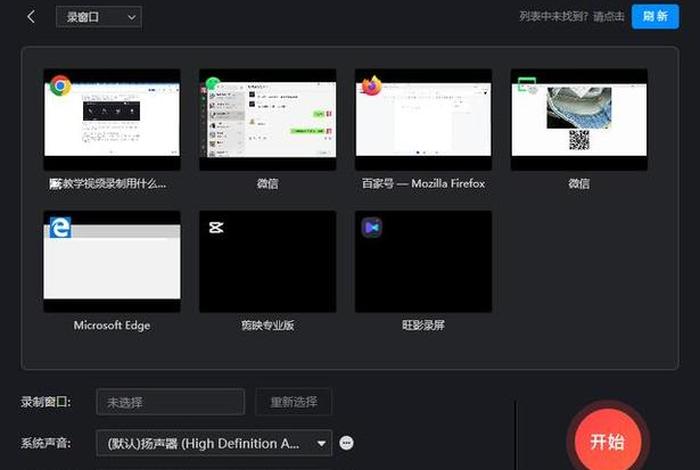Click the 旺影录屏 app icon on the thumbnail
The width and height of the screenshot is (700, 470).
371,228
